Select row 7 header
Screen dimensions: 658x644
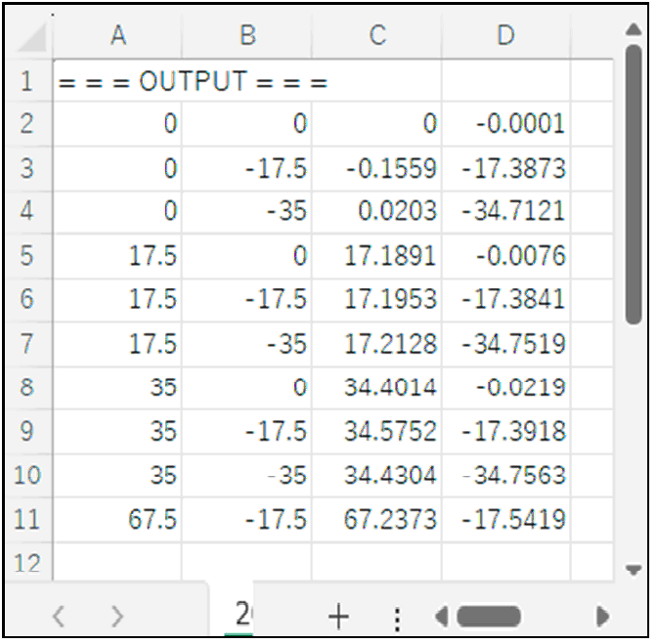28,344
